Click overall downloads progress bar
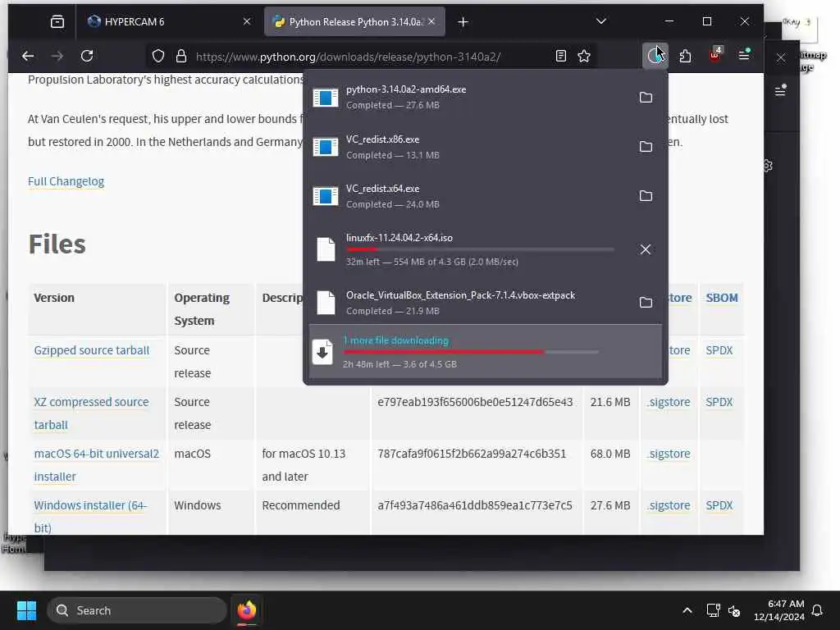Viewport: 840px width, 630px height. (x=471, y=352)
